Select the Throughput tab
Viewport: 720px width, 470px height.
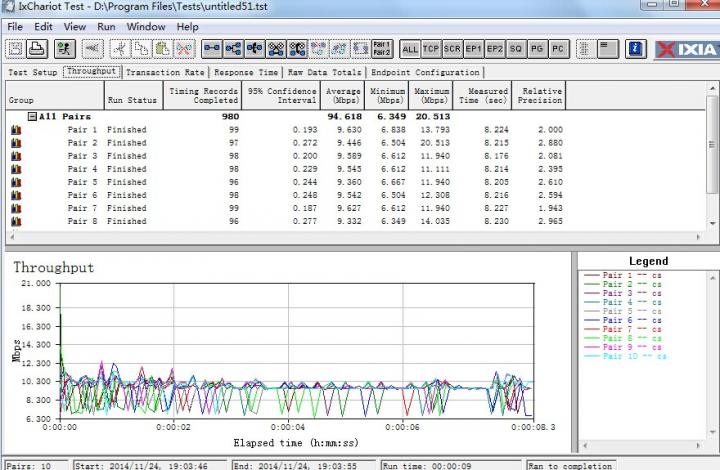[x=91, y=71]
